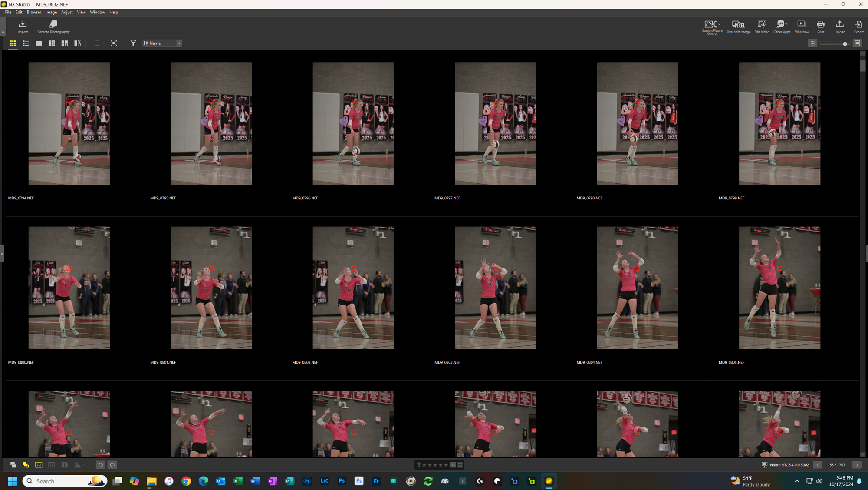This screenshot has height=490, width=868.
Task: Open the Browser menu
Action: [34, 12]
